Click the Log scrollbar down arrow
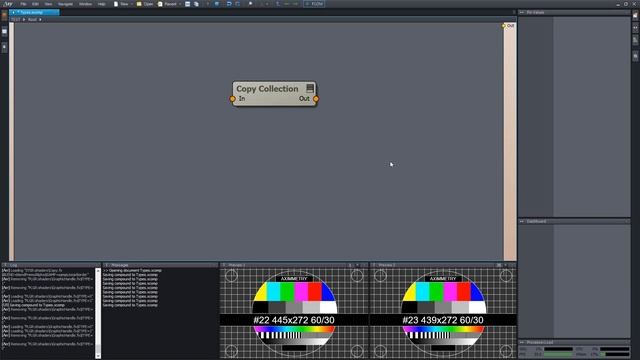Screen dimensions: 640x360 pos(98,356)
